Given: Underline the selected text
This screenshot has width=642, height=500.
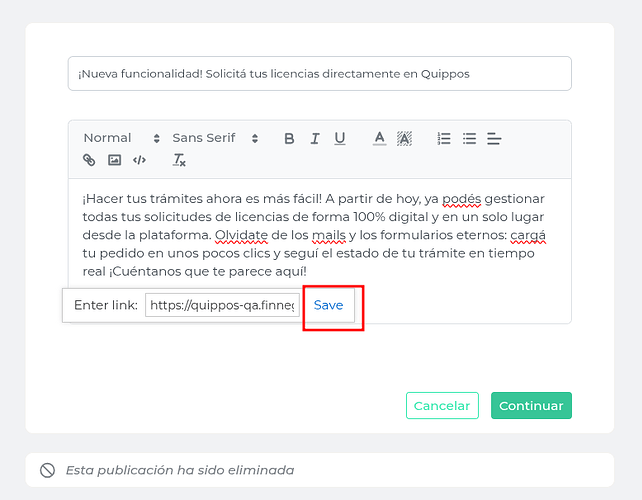Looking at the screenshot, I should (340, 139).
